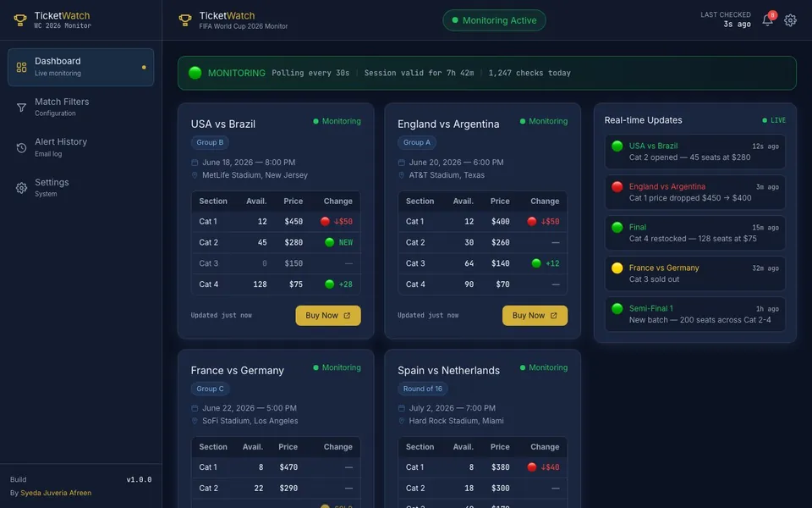812x508 pixels.
Task: Click the $140 price in England vs Argentina table
Action: click(x=500, y=263)
